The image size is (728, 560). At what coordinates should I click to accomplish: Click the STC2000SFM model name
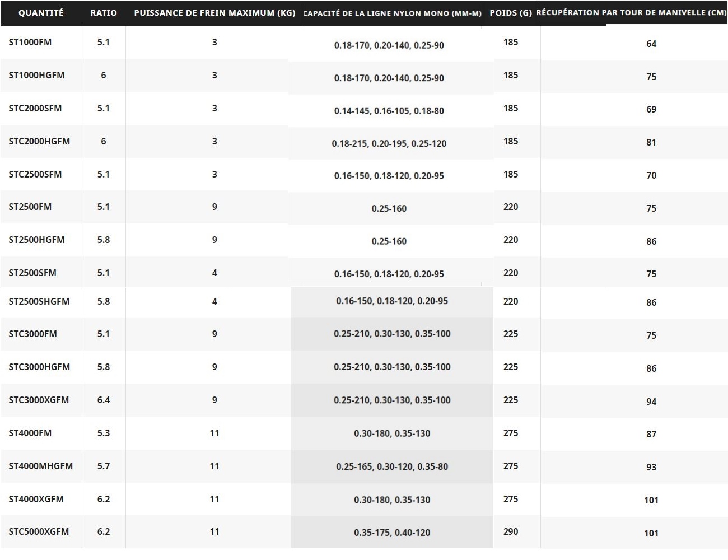tap(35, 108)
